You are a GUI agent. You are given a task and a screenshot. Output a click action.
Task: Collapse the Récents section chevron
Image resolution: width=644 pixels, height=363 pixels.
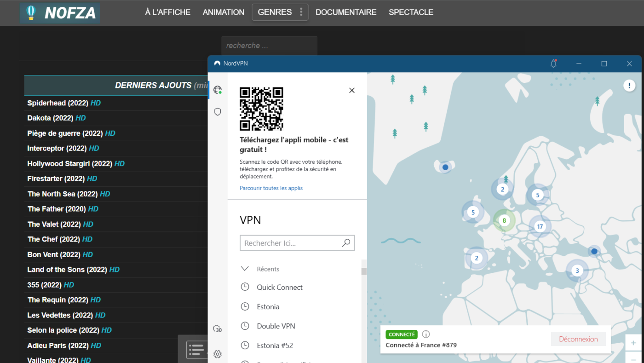click(245, 269)
